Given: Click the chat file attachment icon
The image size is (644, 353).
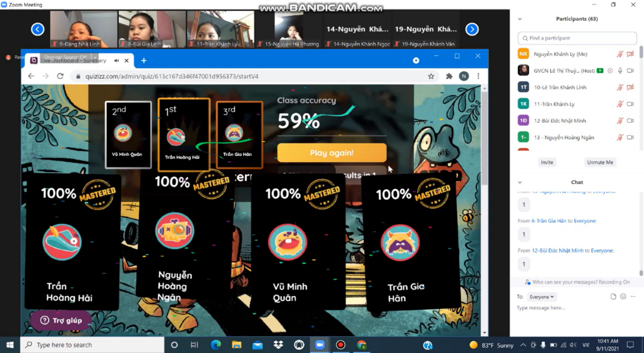Looking at the screenshot, I should tap(613, 296).
